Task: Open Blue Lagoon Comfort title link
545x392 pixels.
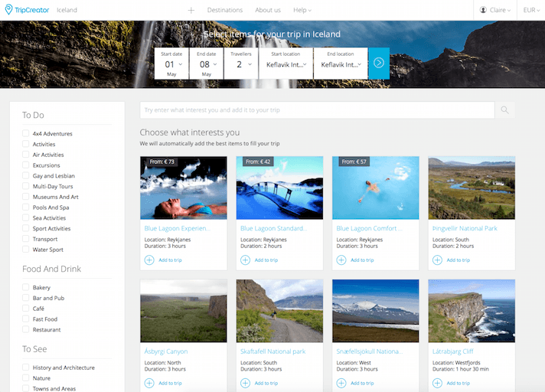Action: [x=369, y=228]
